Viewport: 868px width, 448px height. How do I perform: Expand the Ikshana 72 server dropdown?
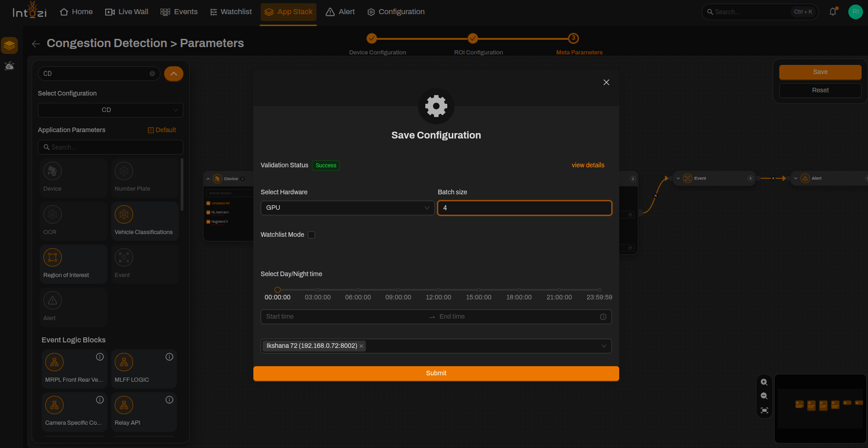(x=604, y=346)
